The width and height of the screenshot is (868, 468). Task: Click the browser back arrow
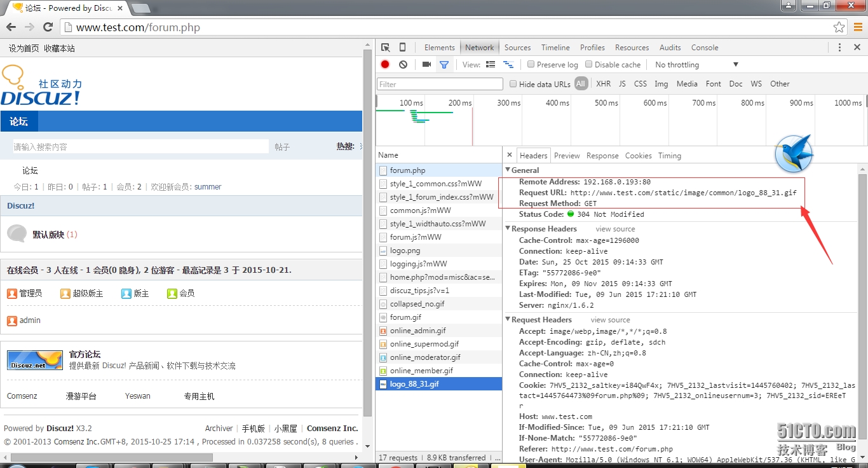point(11,27)
